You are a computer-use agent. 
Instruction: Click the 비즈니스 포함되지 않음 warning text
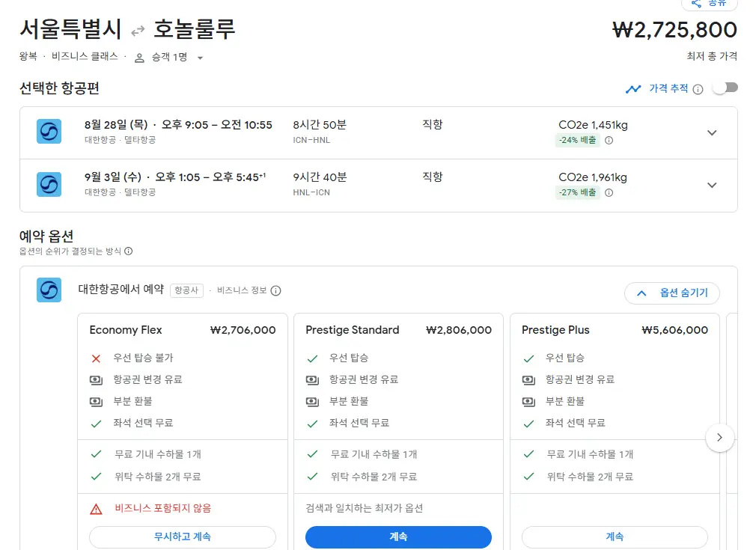[163, 508]
